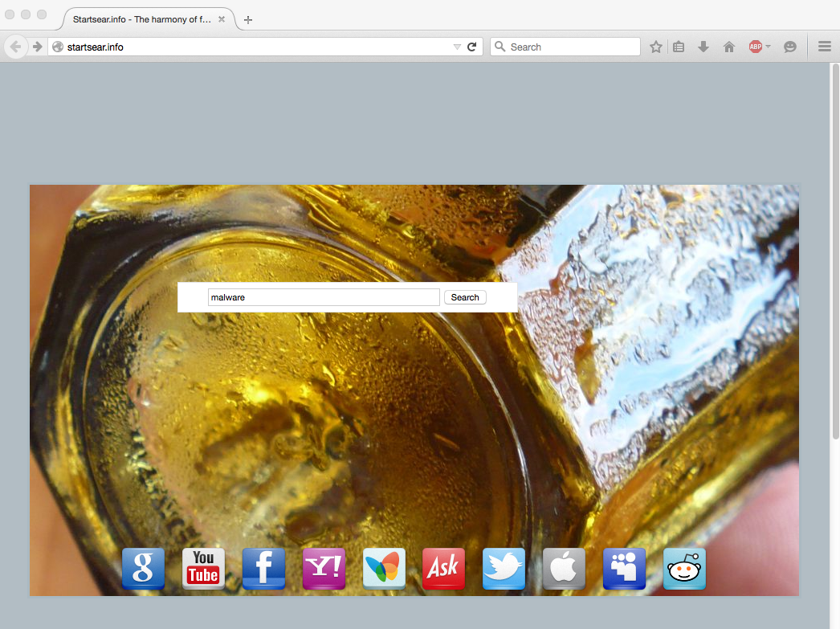Screen dimensions: 840x629
Task: Click the Facebook shortcut icon
Action: point(263,569)
